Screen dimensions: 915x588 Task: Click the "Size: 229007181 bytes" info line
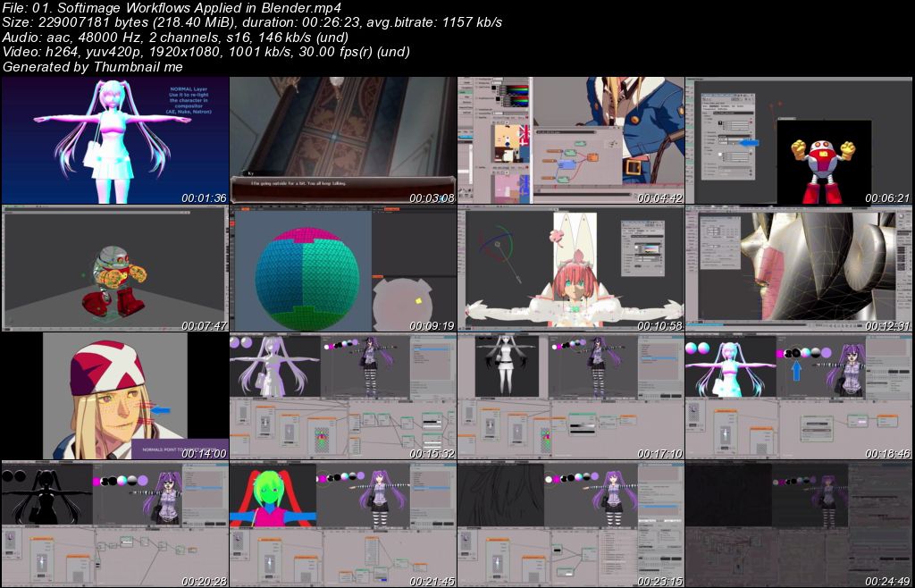point(252,22)
